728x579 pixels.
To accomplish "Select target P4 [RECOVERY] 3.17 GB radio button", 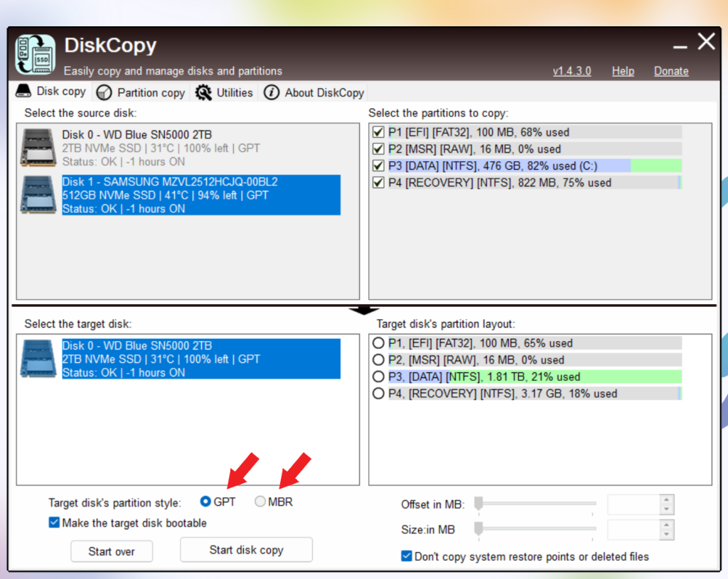I will [x=378, y=394].
